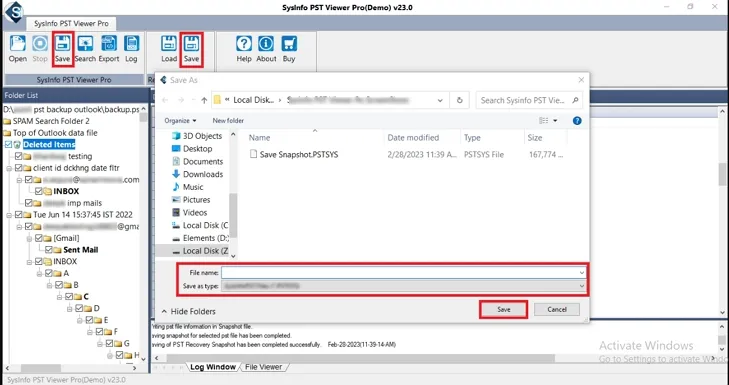Select Videos in navigation pane
This screenshot has width=729, height=385.
(x=189, y=212)
